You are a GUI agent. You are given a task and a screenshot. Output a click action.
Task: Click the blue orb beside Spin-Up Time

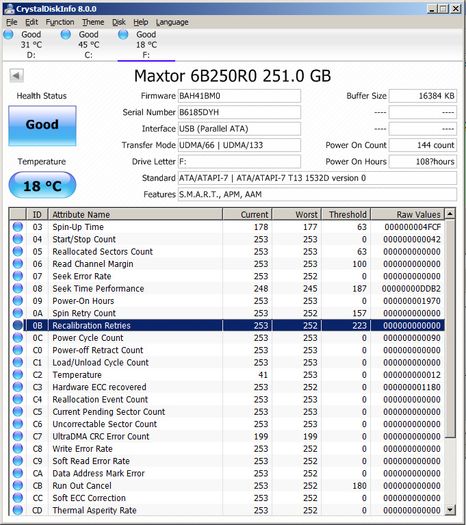tap(18, 227)
